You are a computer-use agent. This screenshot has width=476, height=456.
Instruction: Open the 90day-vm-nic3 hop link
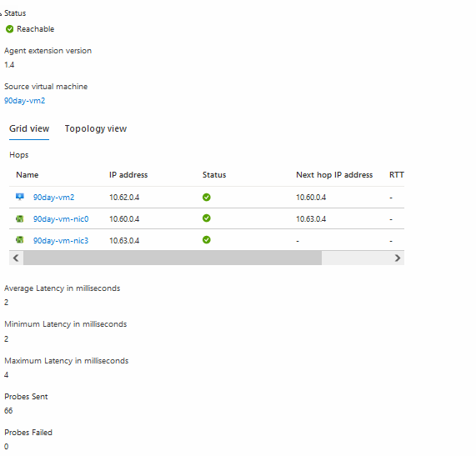coord(61,241)
